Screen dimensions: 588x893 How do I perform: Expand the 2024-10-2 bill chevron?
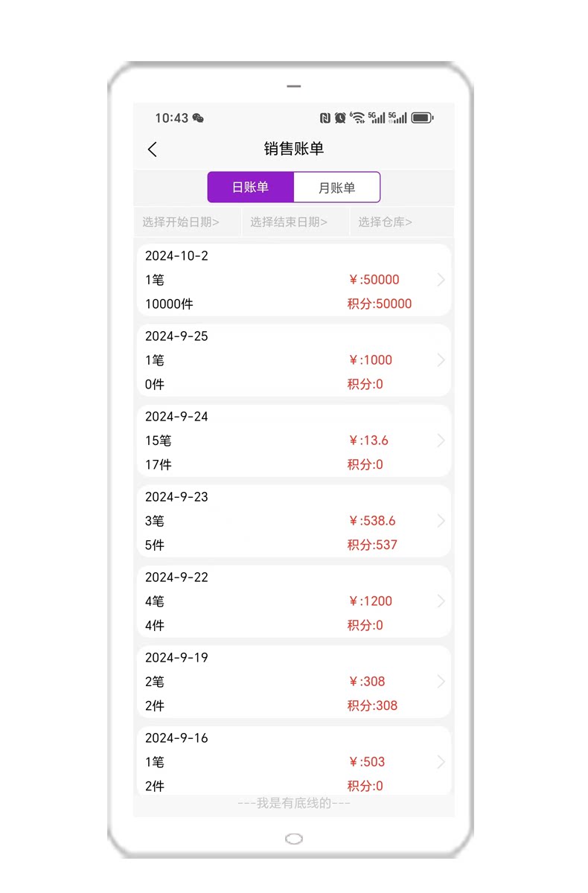coord(441,280)
